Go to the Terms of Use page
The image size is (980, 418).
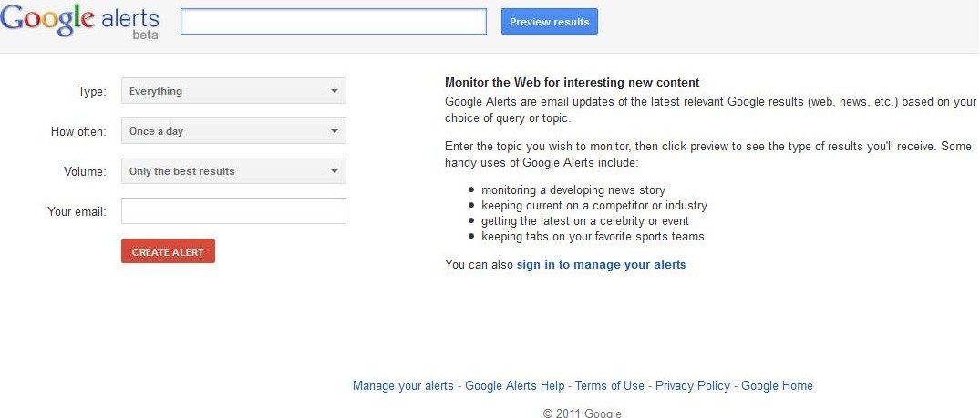610,386
